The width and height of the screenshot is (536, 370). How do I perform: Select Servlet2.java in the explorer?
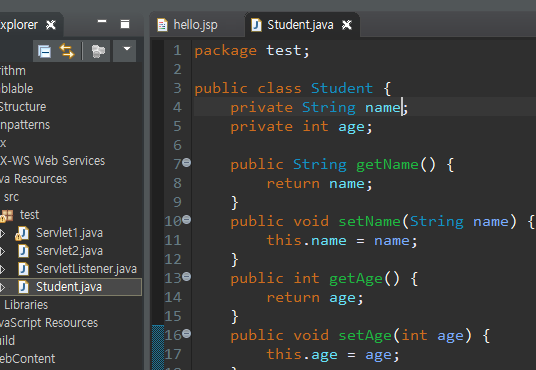pos(69,251)
